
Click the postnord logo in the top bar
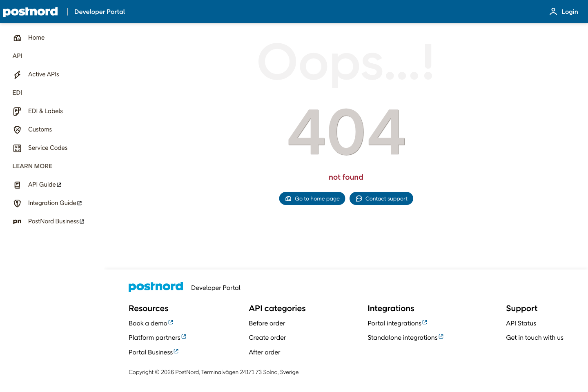pos(30,11)
